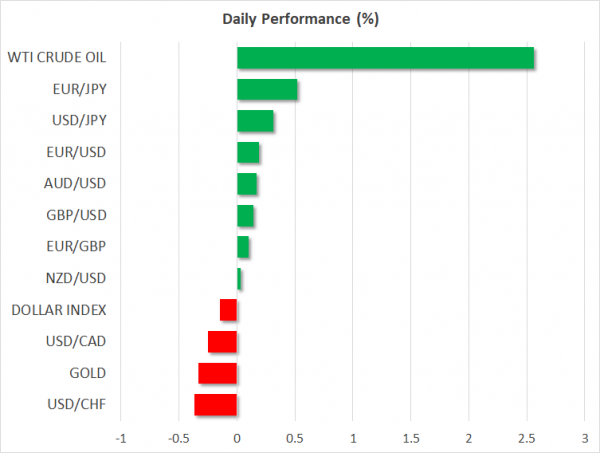This screenshot has width=600, height=453.
Task: Click the DOLLAR INDEX label
Action: click(59, 310)
